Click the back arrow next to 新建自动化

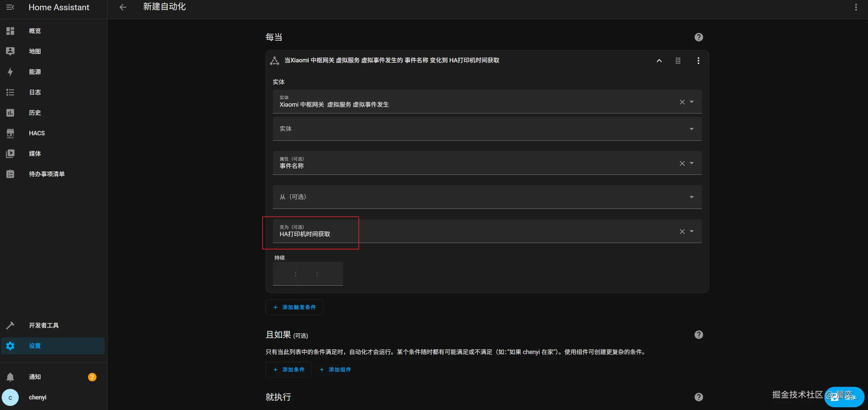(x=123, y=7)
